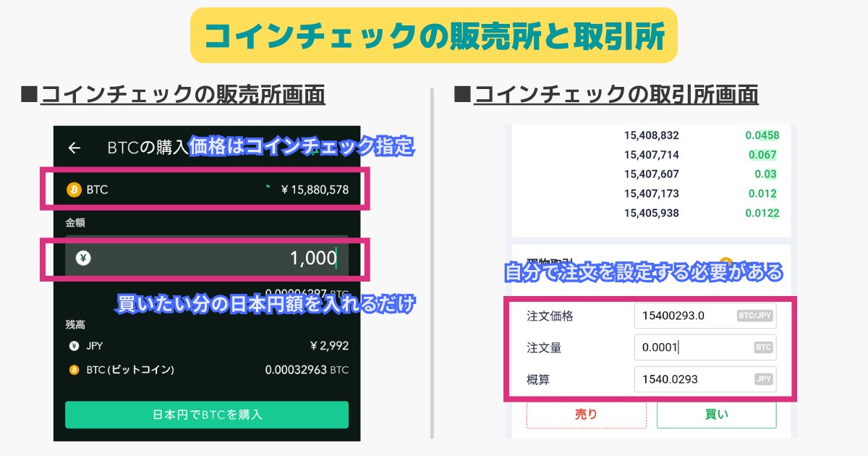Click the BTC unit badge in 注文量

point(764,347)
